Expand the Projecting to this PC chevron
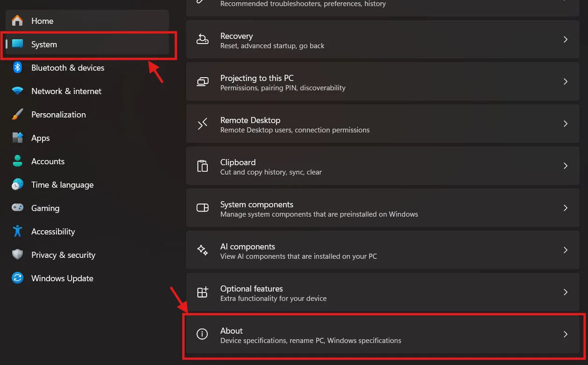Screen dimensions: 588x365 (x=565, y=81)
